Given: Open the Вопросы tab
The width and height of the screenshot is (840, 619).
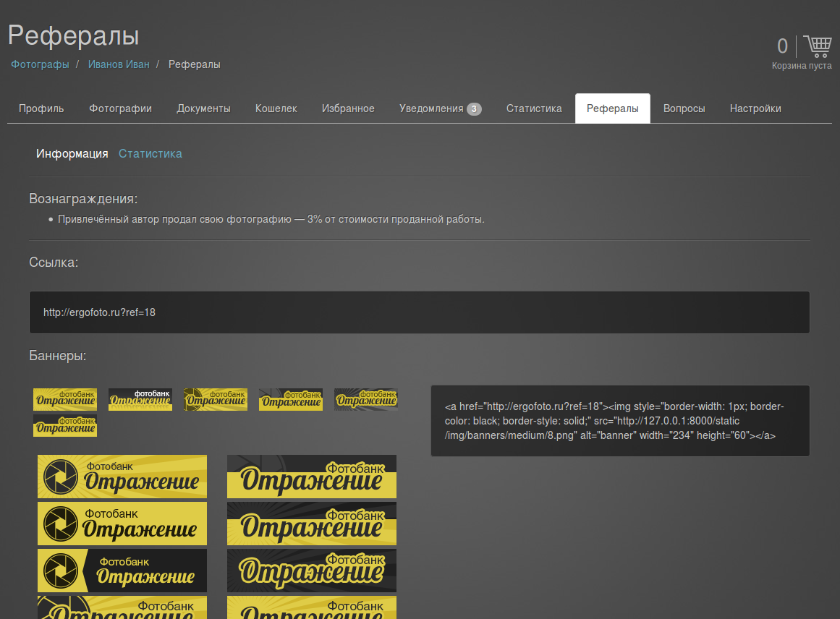Looking at the screenshot, I should tap(684, 108).
